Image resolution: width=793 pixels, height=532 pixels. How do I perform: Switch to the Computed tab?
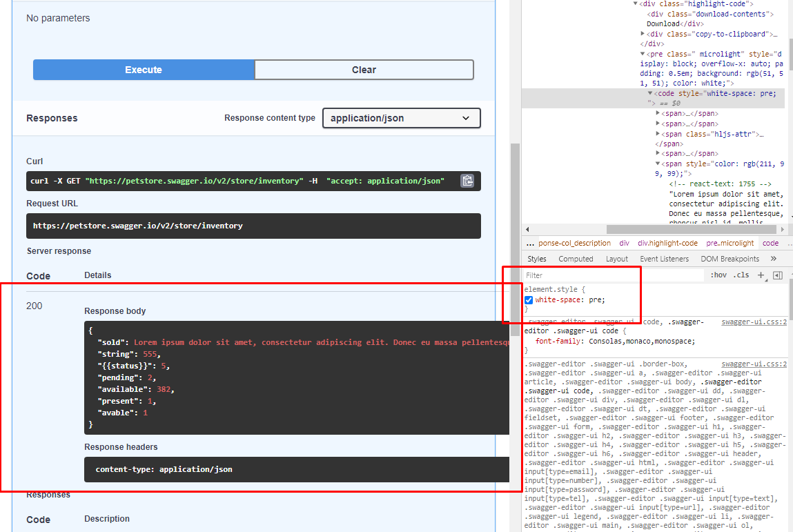pyautogui.click(x=576, y=259)
